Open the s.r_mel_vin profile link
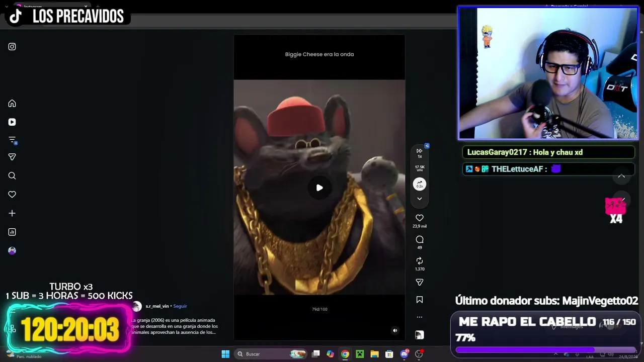 (x=157, y=306)
